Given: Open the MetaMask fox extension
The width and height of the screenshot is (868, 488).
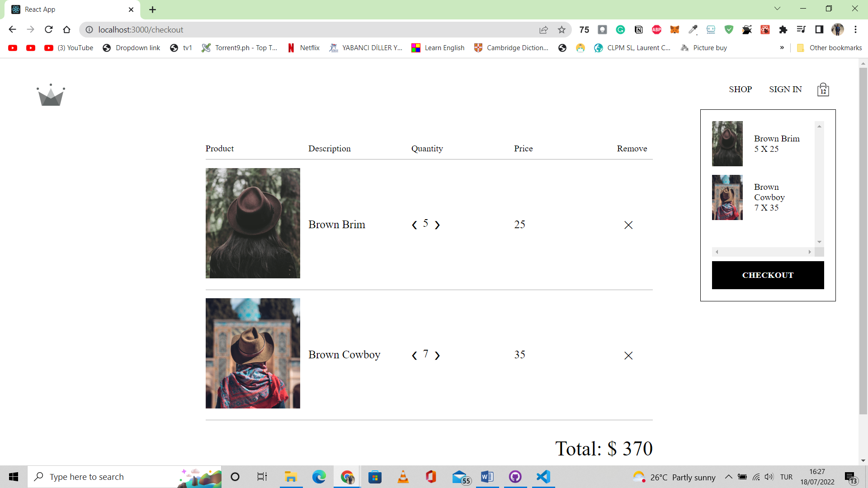Looking at the screenshot, I should coord(675,30).
